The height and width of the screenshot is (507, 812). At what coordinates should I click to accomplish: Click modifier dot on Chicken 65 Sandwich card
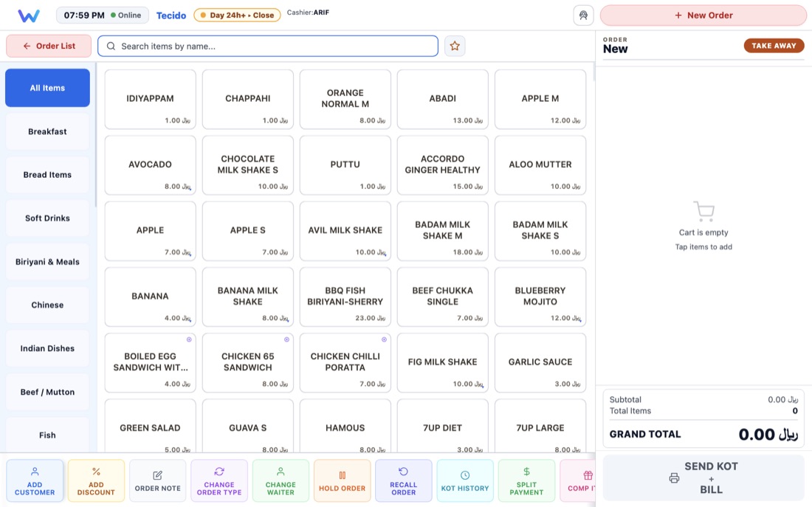286,339
